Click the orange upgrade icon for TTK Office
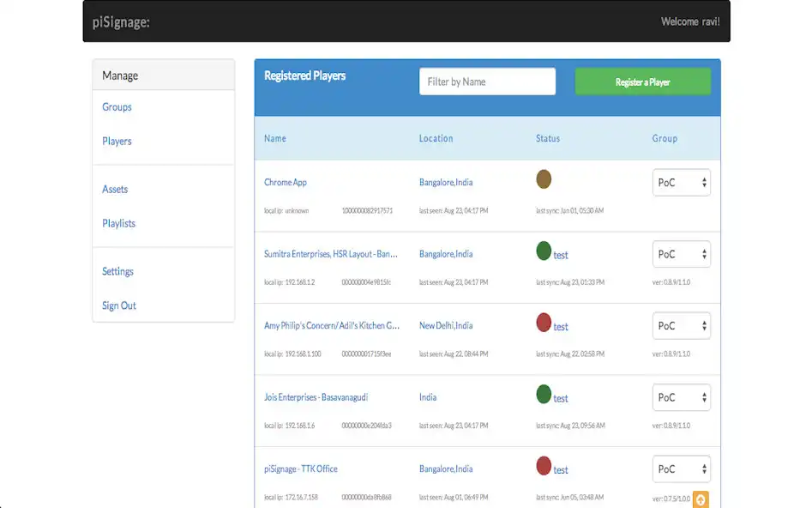The height and width of the screenshot is (508, 812). (701, 499)
